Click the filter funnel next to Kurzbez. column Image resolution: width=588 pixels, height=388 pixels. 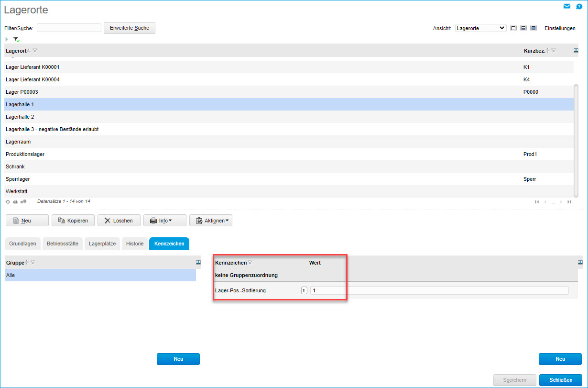pos(554,51)
